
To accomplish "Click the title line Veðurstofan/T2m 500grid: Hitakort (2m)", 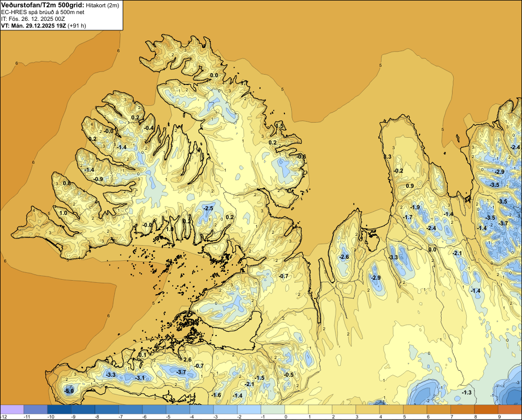I will [60, 5].
